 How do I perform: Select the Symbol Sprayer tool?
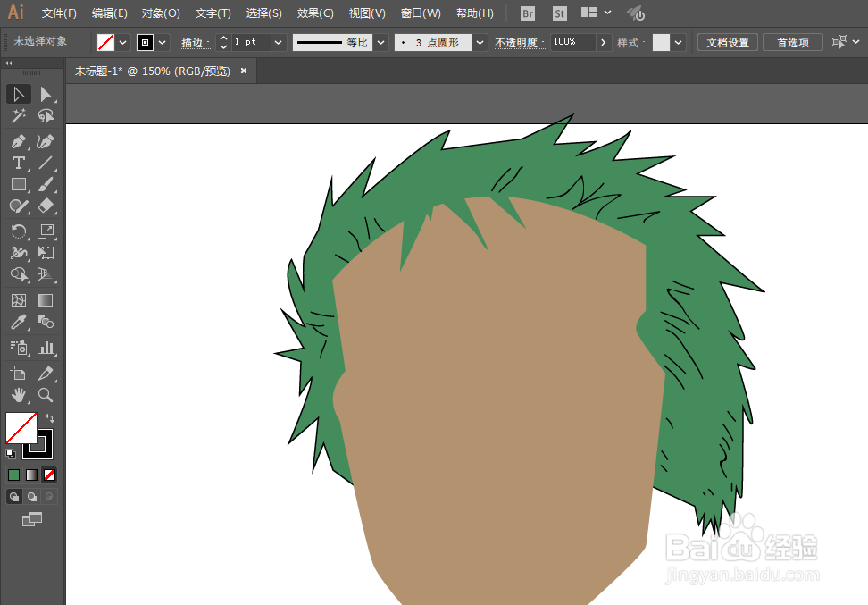click(18, 348)
